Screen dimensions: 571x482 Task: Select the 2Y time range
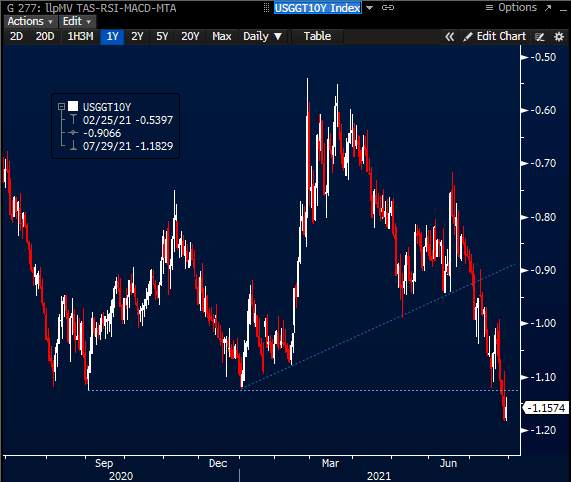(x=137, y=36)
